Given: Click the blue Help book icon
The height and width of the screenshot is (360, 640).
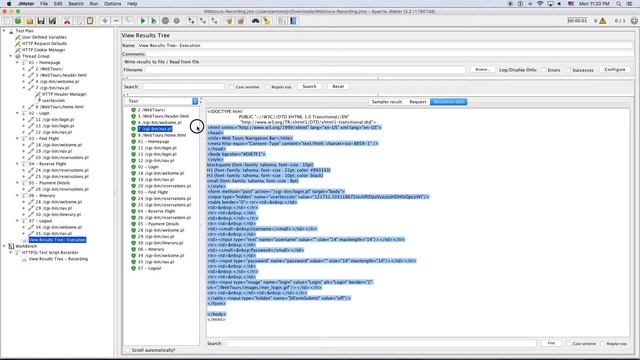Looking at the screenshot, I should (293, 21).
